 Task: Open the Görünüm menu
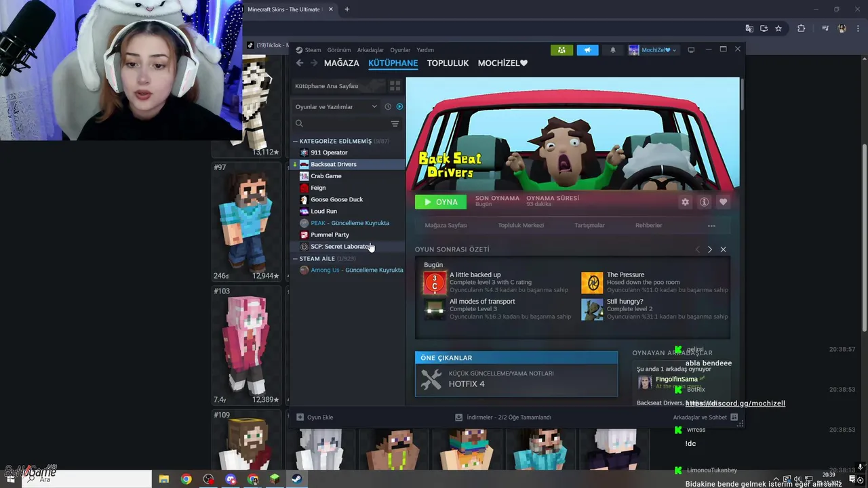click(339, 50)
